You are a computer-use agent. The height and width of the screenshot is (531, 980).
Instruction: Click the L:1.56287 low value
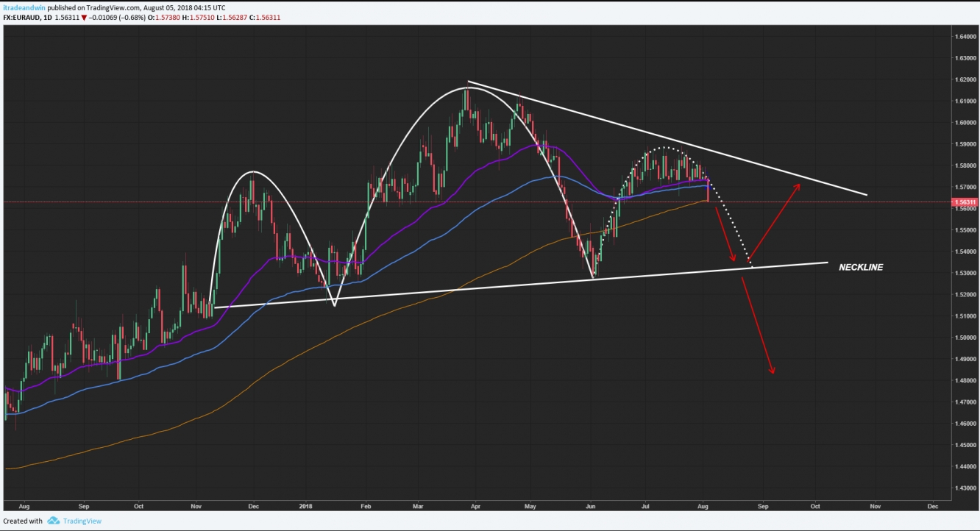(x=232, y=17)
